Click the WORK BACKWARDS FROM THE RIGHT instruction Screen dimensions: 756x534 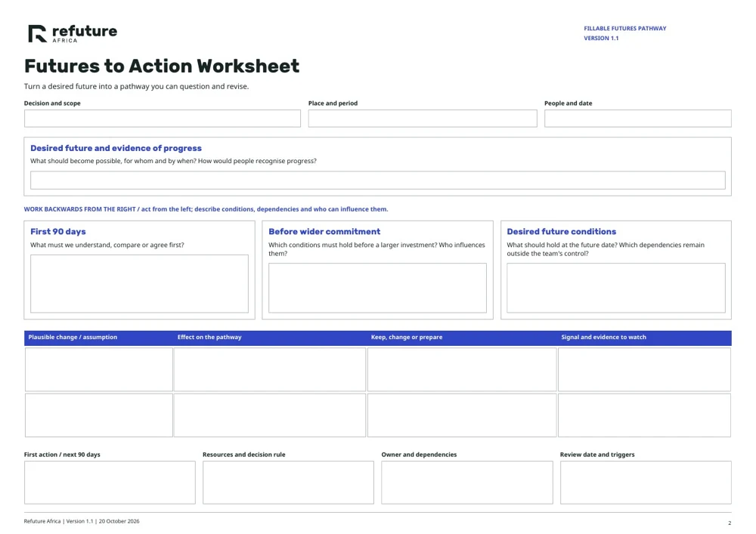point(206,209)
